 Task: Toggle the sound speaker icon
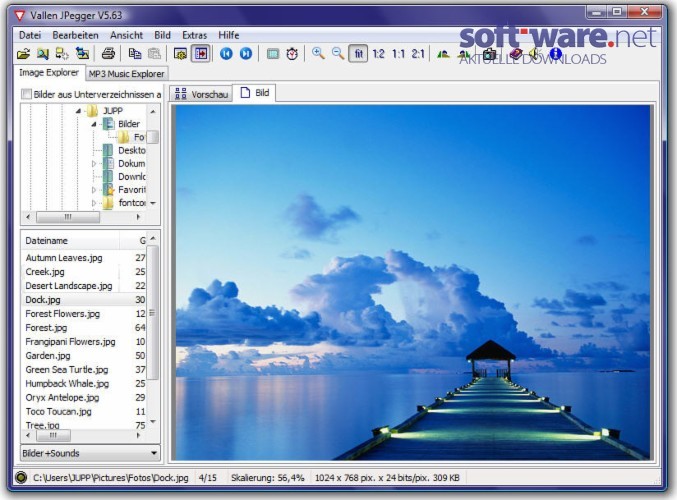535,54
